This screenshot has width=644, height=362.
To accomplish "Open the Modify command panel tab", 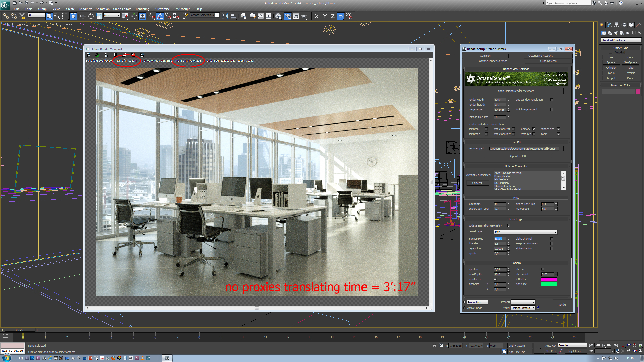I will pyautogui.click(x=609, y=25).
